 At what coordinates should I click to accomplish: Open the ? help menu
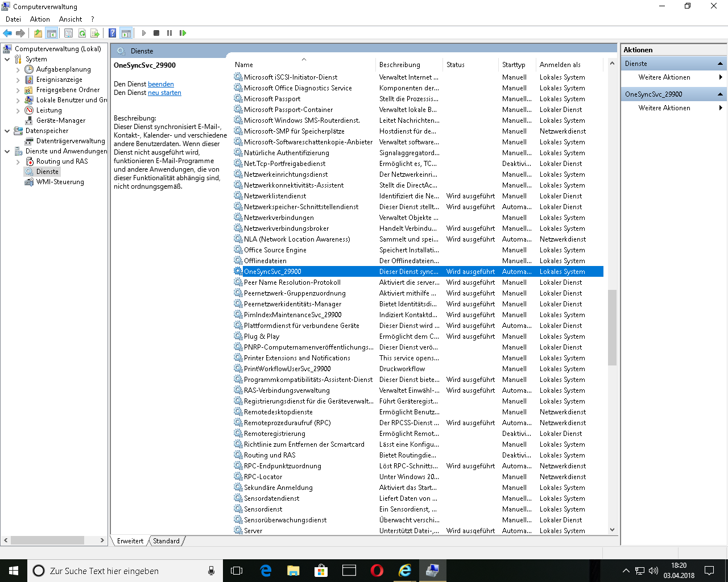coord(93,19)
